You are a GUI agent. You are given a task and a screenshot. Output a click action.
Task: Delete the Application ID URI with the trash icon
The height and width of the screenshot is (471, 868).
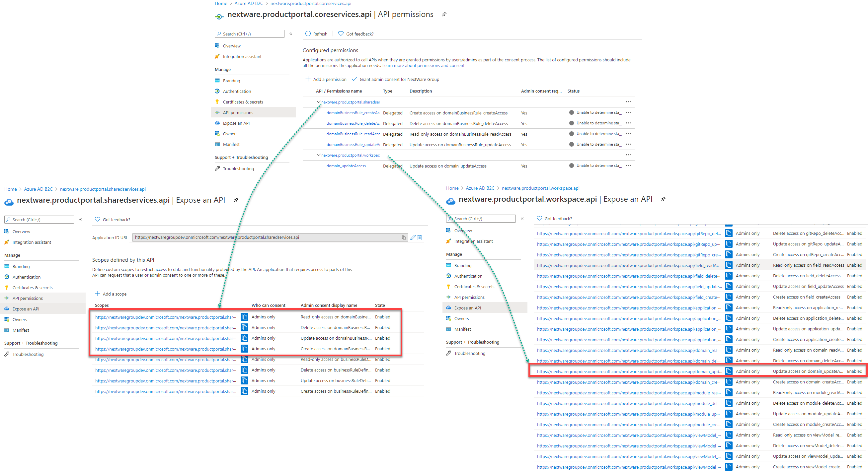[x=420, y=238]
